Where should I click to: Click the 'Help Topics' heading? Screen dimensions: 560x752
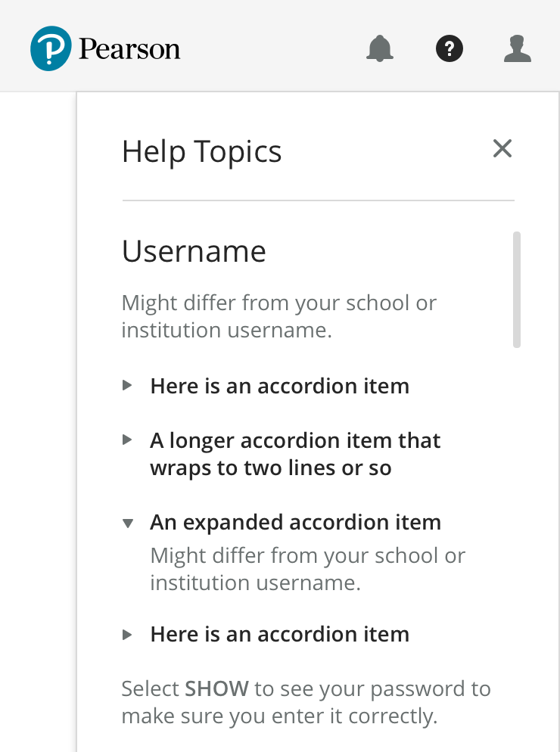coord(201,151)
